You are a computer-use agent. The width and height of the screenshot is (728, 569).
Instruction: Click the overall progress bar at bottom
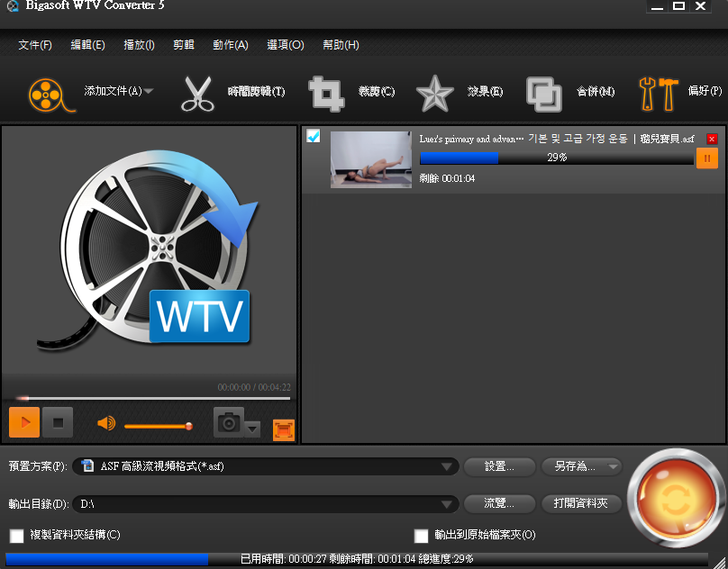pyautogui.click(x=357, y=559)
